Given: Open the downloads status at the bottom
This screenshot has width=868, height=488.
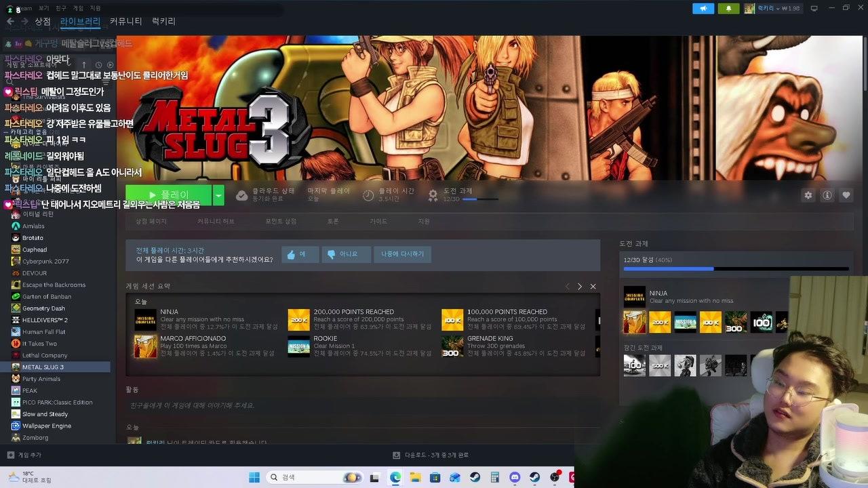Looking at the screenshot, I should [x=431, y=455].
